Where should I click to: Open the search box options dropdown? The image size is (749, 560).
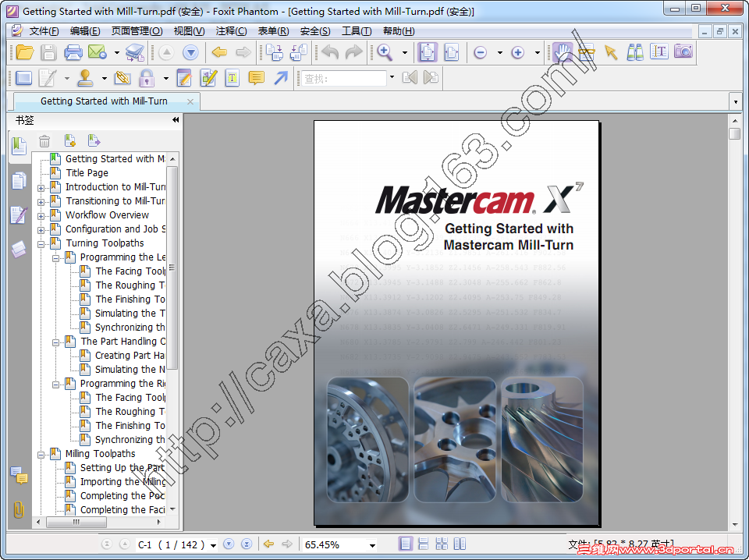[x=392, y=77]
